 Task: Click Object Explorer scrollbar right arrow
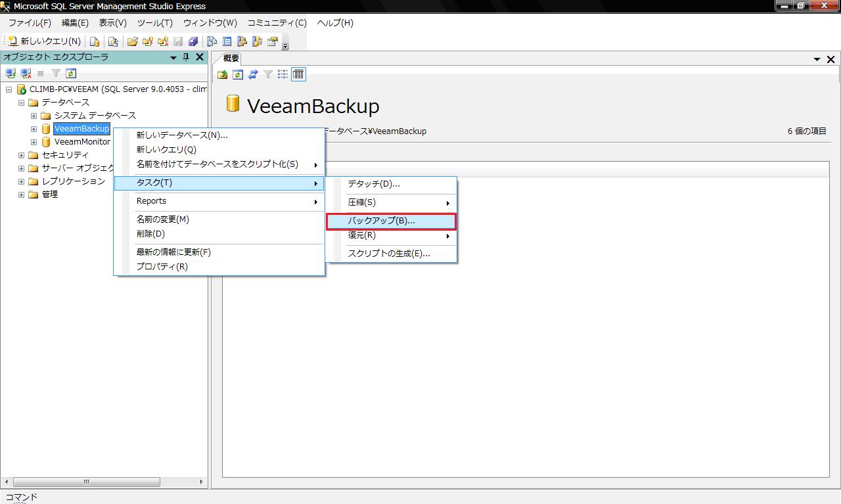pyautogui.click(x=202, y=482)
